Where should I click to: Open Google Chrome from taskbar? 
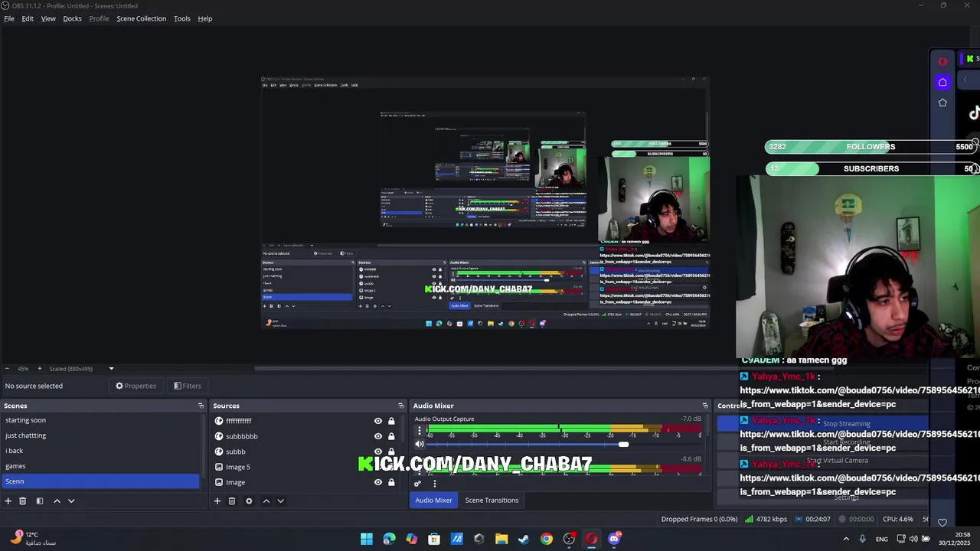coord(546,539)
